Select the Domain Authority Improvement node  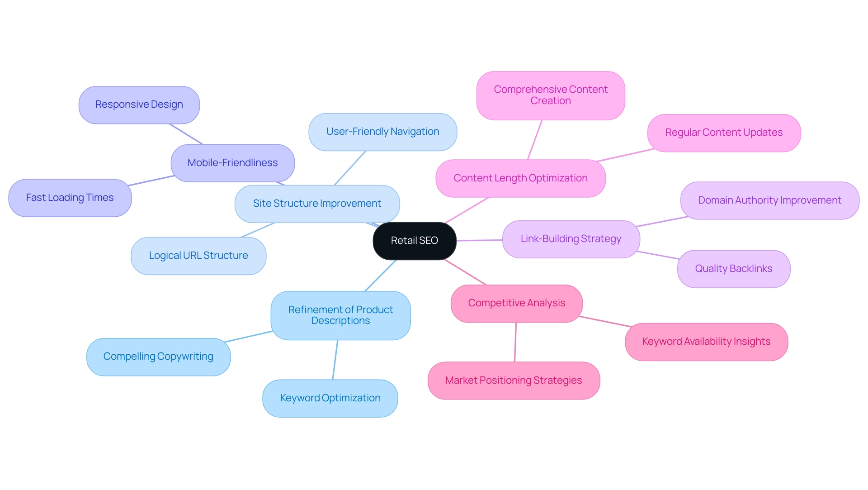(x=763, y=200)
